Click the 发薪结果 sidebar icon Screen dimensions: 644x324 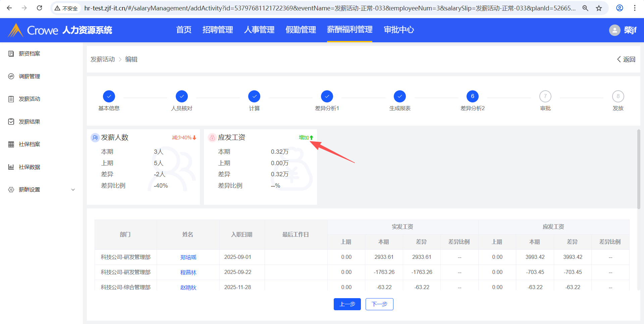pyautogui.click(x=11, y=122)
